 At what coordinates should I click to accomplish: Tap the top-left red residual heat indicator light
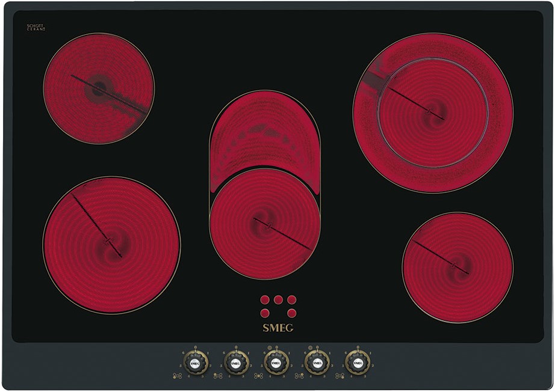click(265, 300)
